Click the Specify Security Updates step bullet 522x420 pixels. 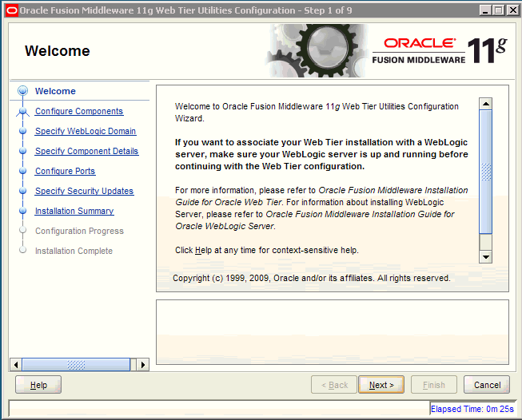pos(22,191)
